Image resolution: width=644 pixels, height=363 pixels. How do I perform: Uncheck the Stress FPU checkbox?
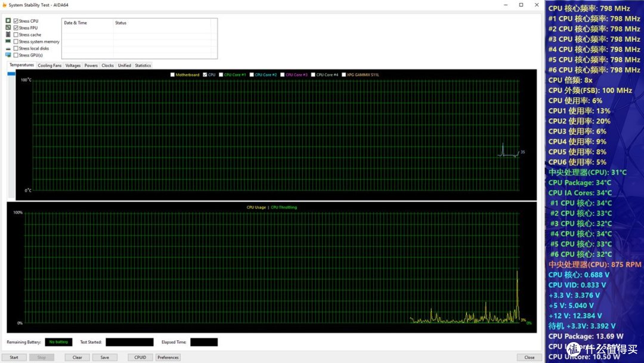coord(16,28)
